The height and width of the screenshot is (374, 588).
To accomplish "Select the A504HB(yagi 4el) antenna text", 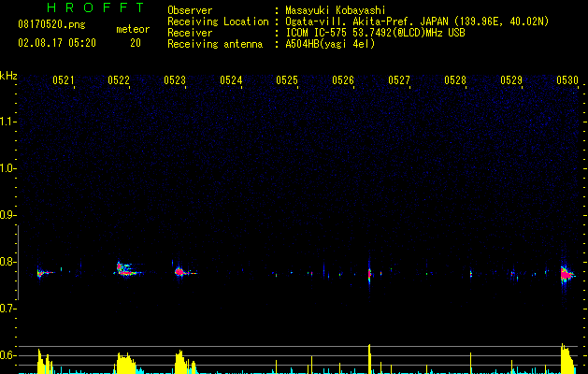I will (330, 44).
